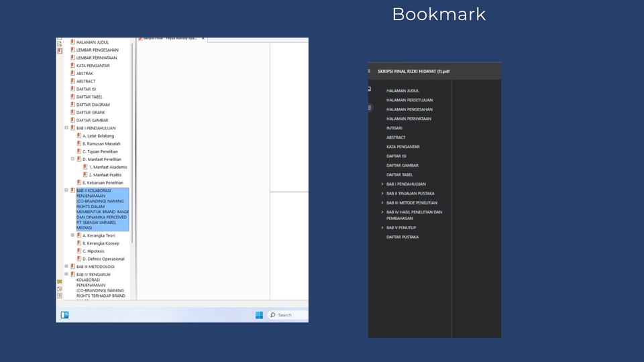
Task: Close the Skripsi Final document tab
Action: (x=203, y=39)
